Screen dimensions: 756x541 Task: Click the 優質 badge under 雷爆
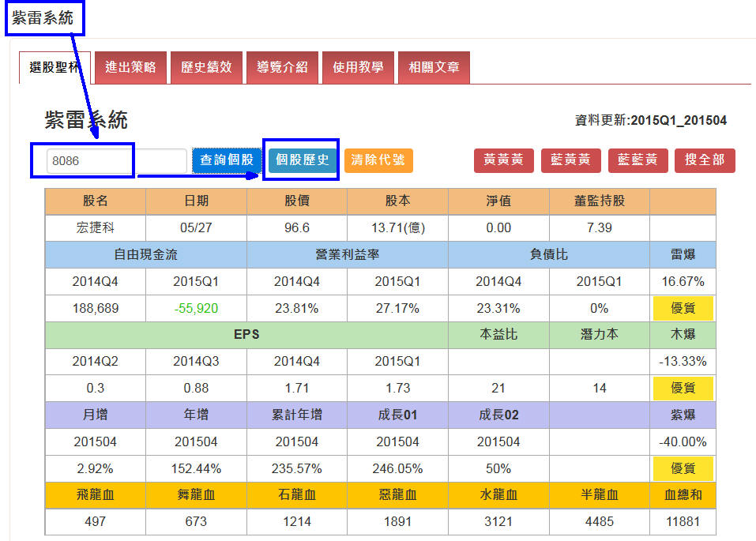[x=683, y=309]
